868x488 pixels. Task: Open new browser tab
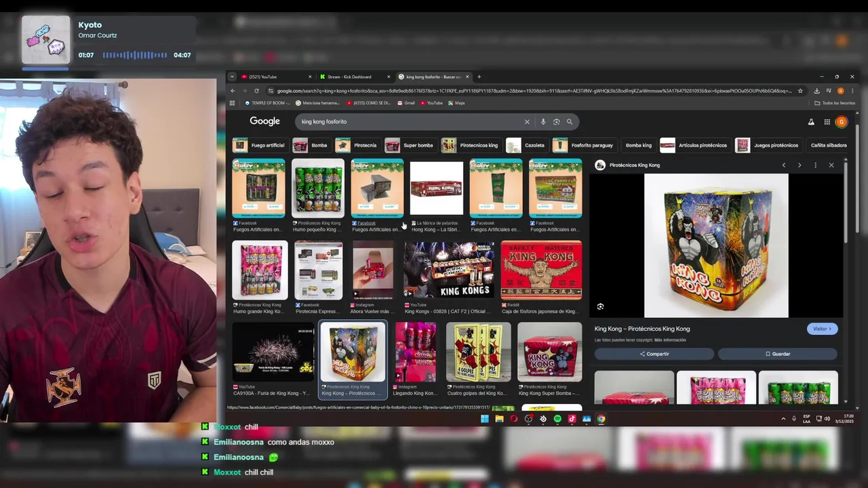(479, 77)
